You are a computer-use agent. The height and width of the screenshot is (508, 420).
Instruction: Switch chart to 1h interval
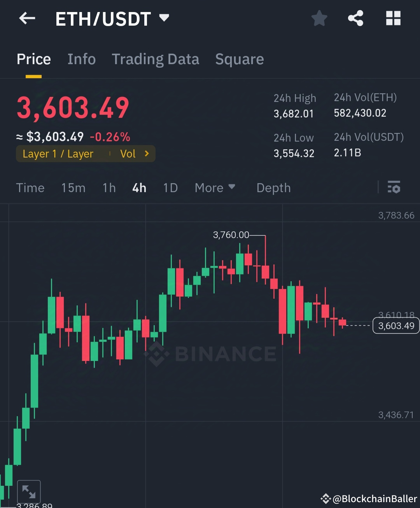[x=109, y=188]
